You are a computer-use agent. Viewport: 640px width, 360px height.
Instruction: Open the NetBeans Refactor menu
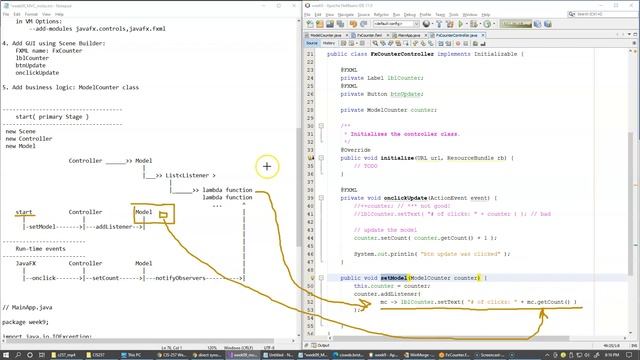381,15
